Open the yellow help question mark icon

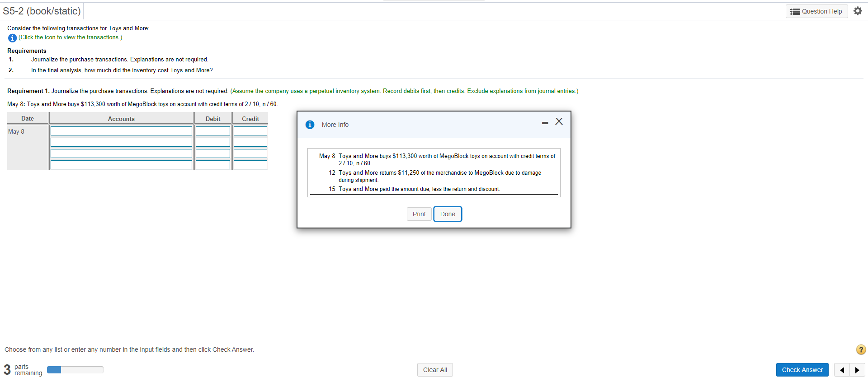[x=861, y=349]
